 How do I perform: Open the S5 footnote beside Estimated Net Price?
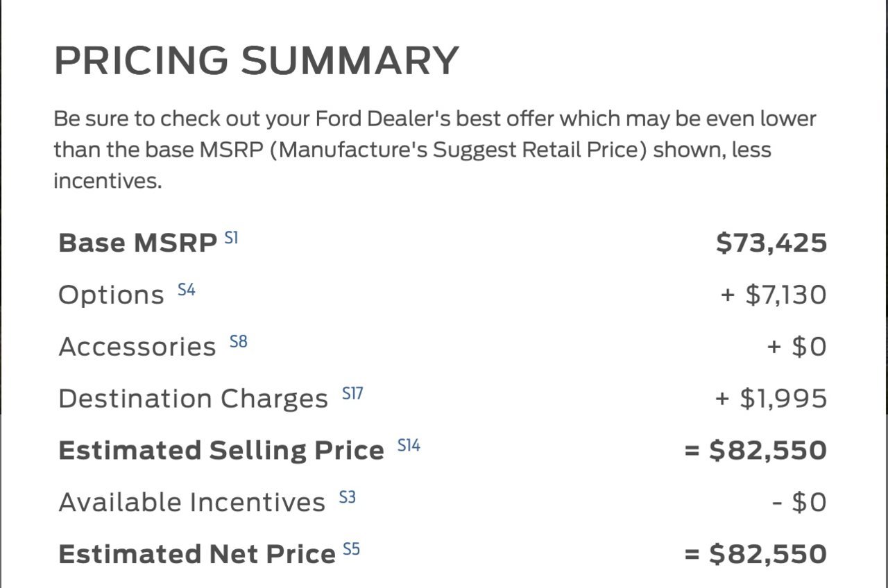coord(352,550)
